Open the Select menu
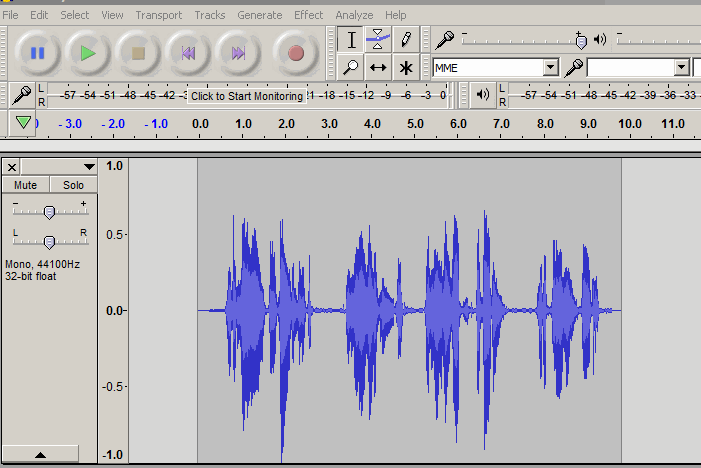Viewport: 701px width, 468px height. (75, 15)
